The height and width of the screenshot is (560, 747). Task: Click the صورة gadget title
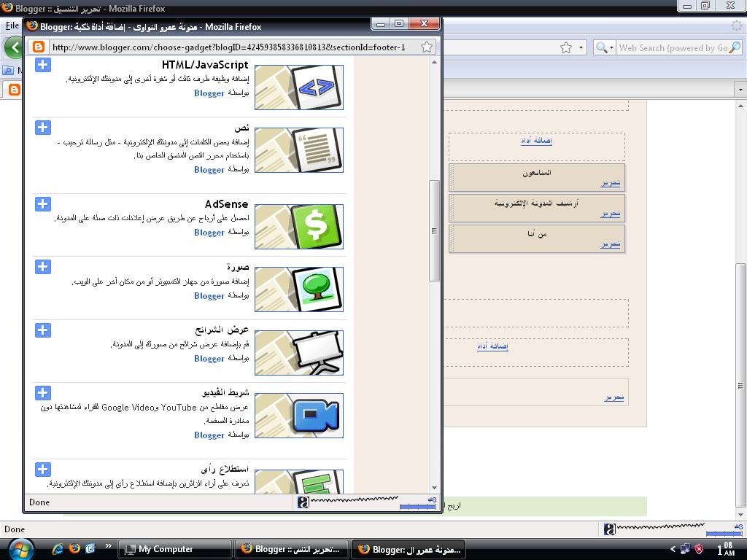coord(238,267)
